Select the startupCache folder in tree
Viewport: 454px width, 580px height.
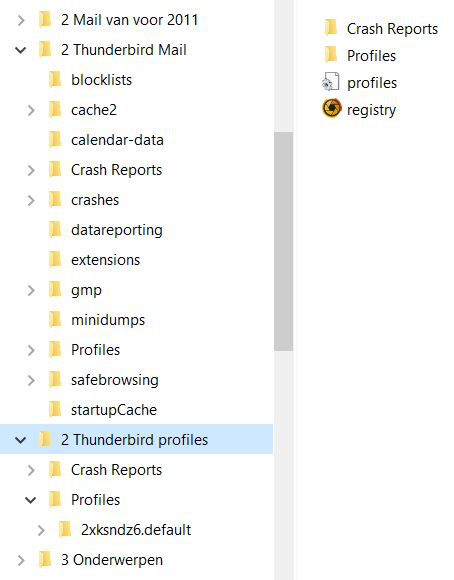[114, 409]
